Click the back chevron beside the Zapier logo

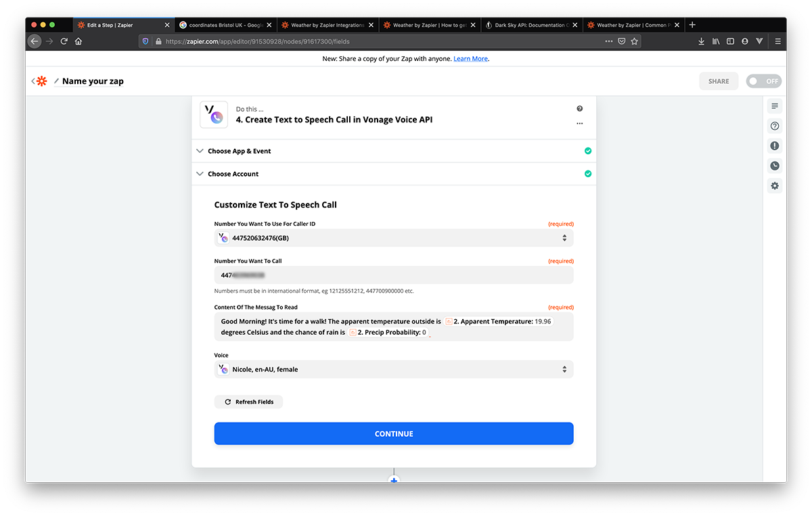pos(33,81)
